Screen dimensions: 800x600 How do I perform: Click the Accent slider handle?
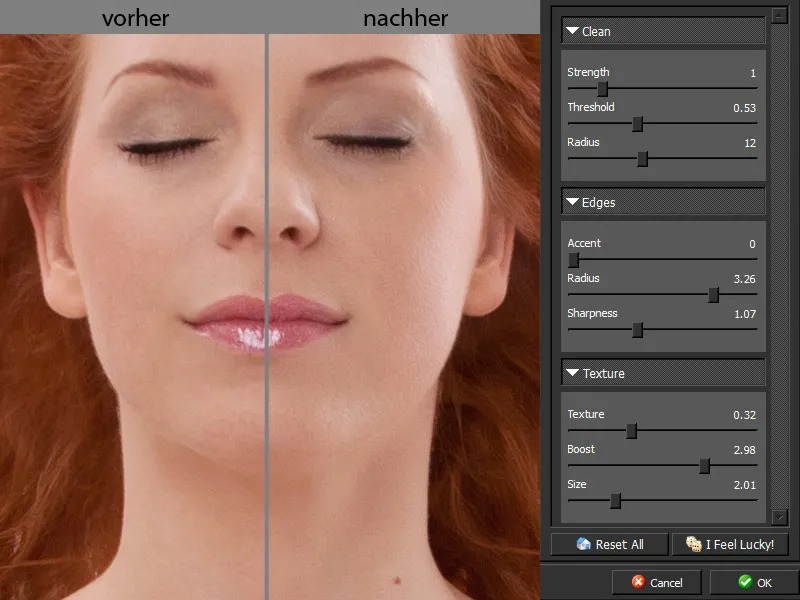573,260
